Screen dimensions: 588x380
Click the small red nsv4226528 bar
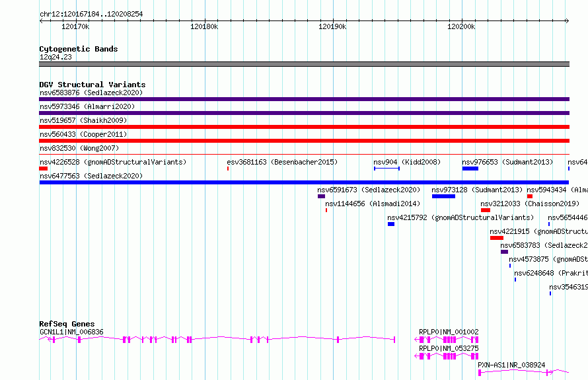(43, 169)
